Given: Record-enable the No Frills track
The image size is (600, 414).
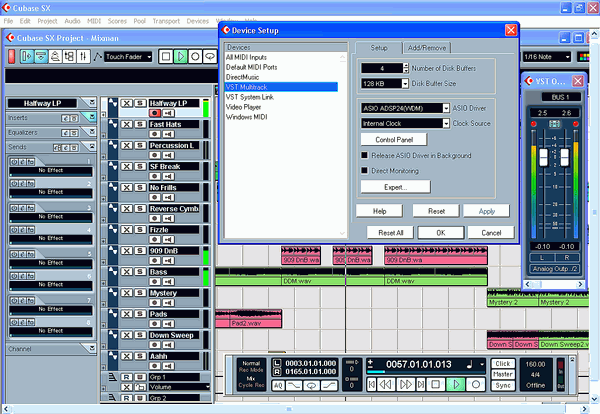Looking at the screenshot, I should [x=155, y=197].
